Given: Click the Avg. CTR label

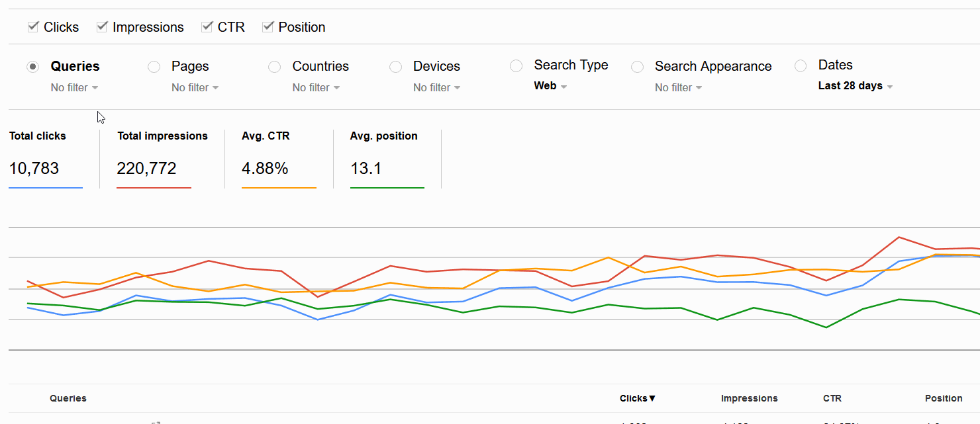Looking at the screenshot, I should coord(266,136).
